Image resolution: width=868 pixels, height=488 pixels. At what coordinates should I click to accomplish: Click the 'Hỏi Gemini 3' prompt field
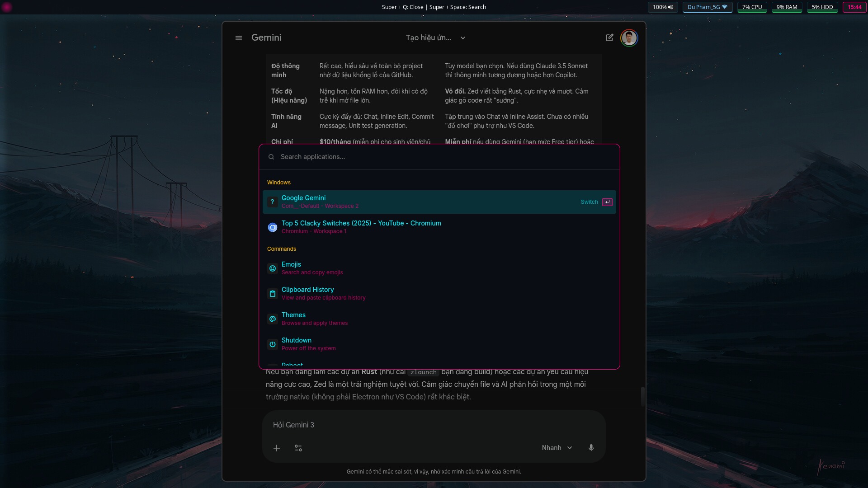[433, 425]
